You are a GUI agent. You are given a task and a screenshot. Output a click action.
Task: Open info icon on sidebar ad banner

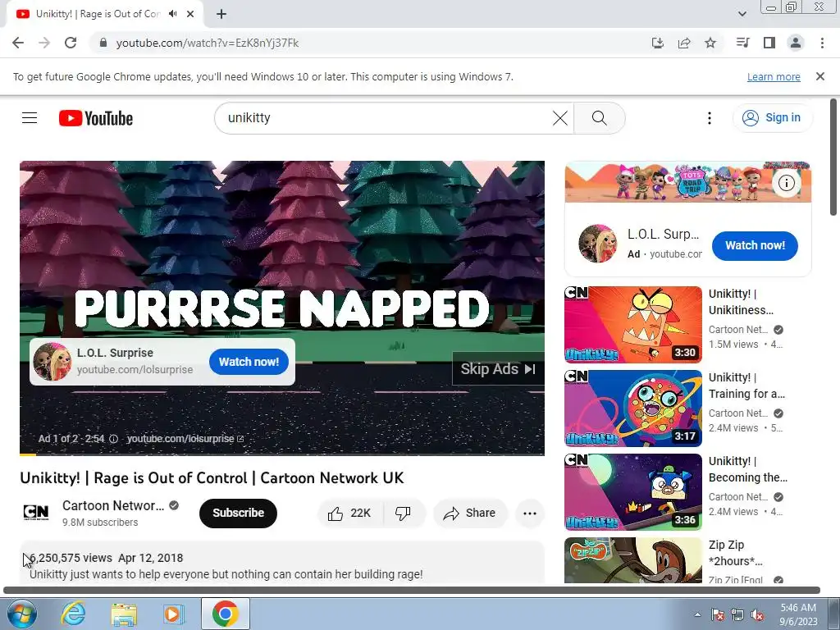(x=786, y=183)
